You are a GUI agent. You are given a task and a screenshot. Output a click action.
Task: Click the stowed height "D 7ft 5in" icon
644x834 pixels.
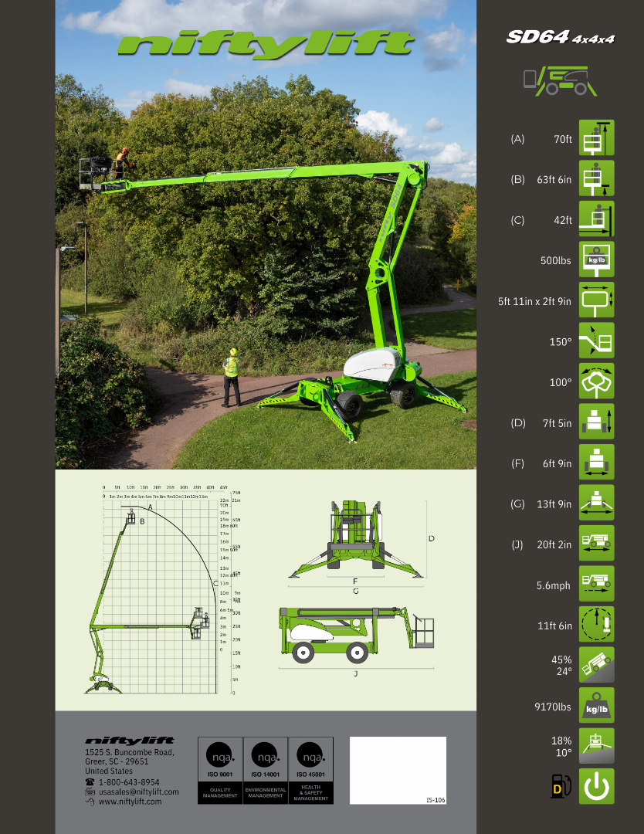(595, 422)
